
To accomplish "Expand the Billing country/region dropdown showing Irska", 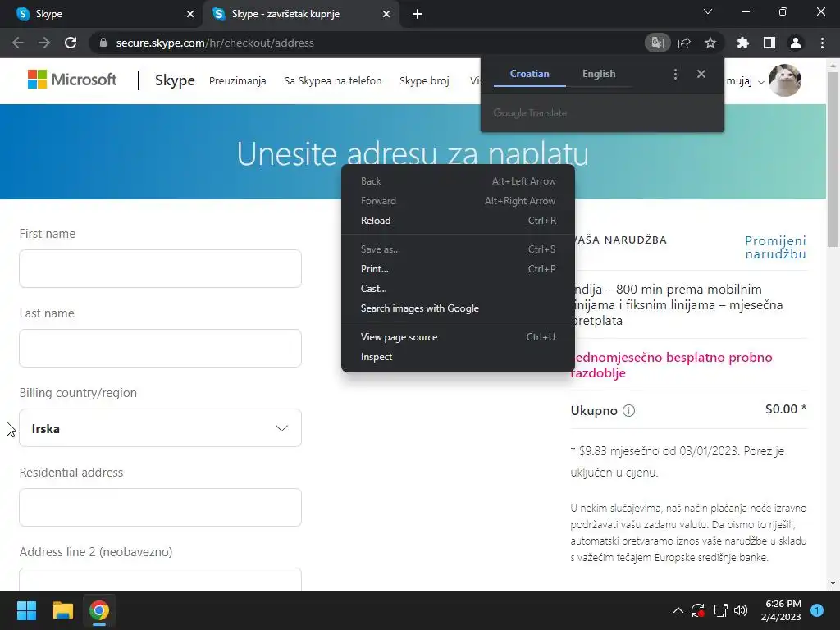I will coord(160,428).
